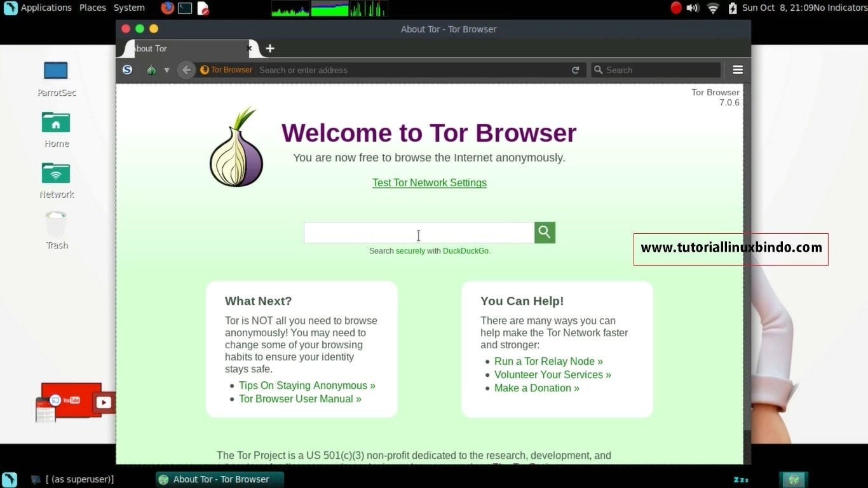
Task: Click the Welcome to Tor Browser heading
Action: point(429,133)
